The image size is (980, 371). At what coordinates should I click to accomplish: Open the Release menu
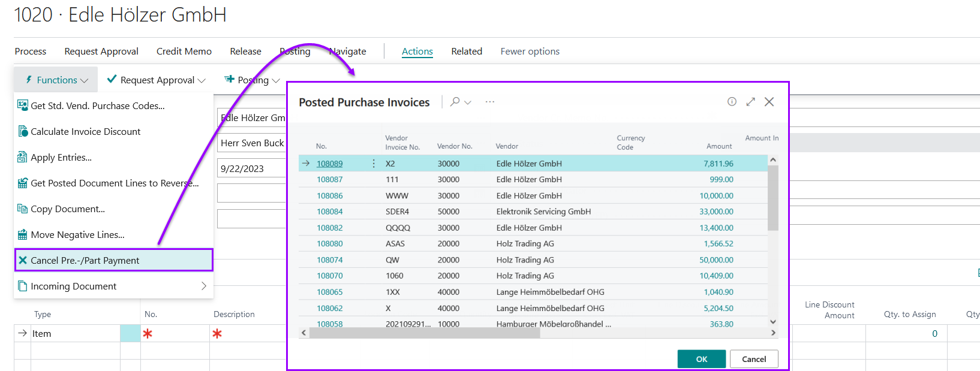[246, 52]
